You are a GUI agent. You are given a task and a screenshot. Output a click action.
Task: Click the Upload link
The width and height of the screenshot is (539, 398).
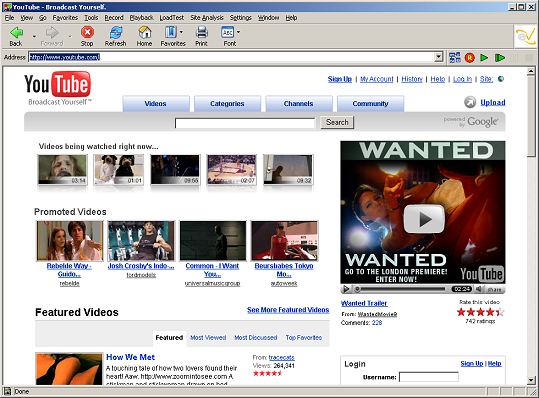pos(493,102)
